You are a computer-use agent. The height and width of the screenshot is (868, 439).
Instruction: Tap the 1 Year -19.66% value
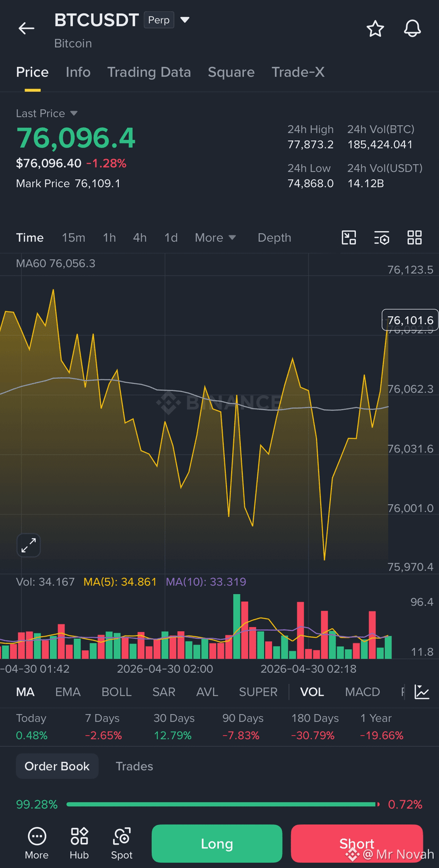(x=382, y=735)
